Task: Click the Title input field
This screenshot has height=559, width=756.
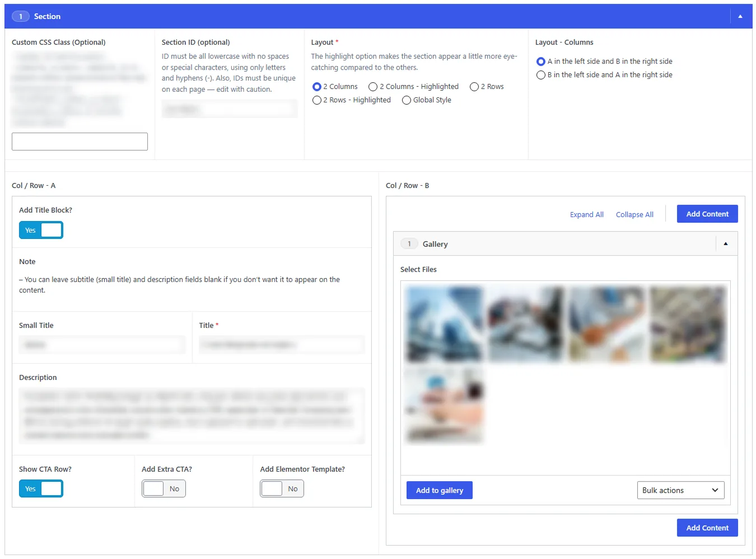Action: pyautogui.click(x=282, y=345)
